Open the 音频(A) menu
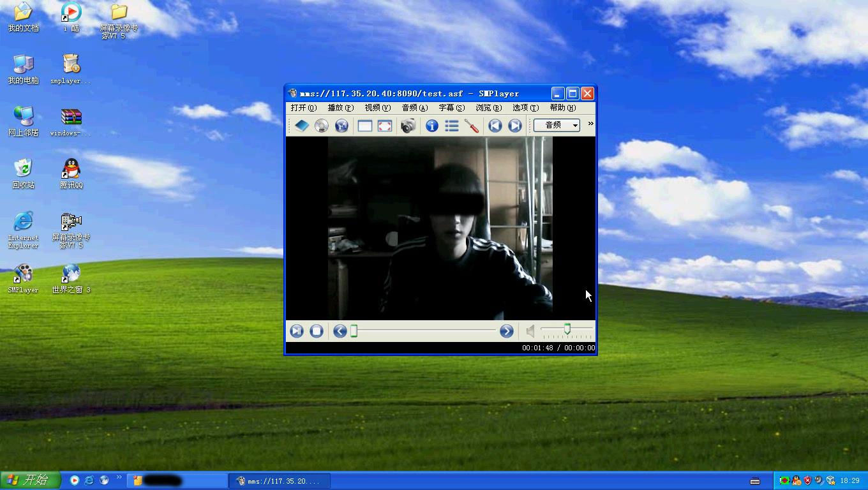This screenshot has height=490, width=868. pyautogui.click(x=415, y=108)
